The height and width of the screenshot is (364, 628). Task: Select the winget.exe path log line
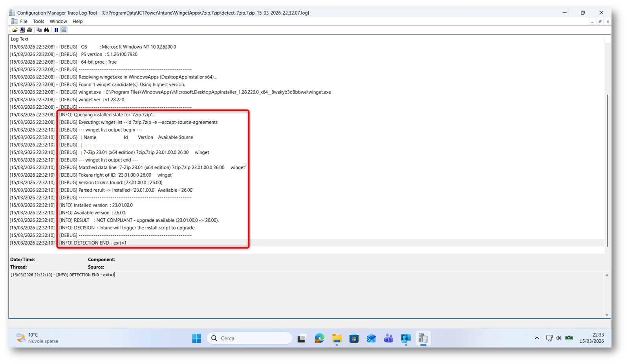(306, 92)
